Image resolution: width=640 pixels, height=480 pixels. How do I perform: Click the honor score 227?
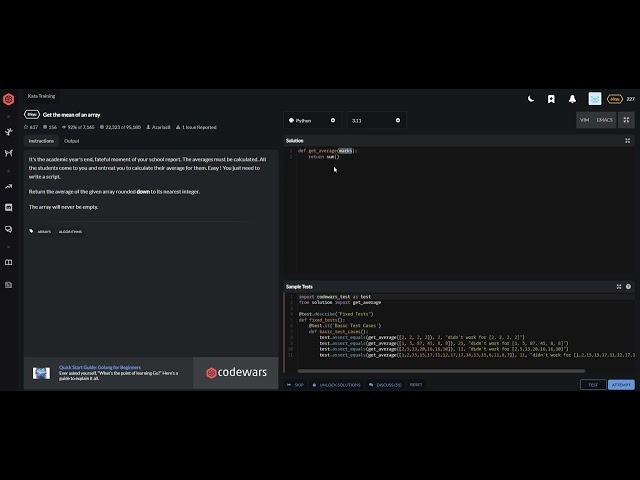point(631,99)
